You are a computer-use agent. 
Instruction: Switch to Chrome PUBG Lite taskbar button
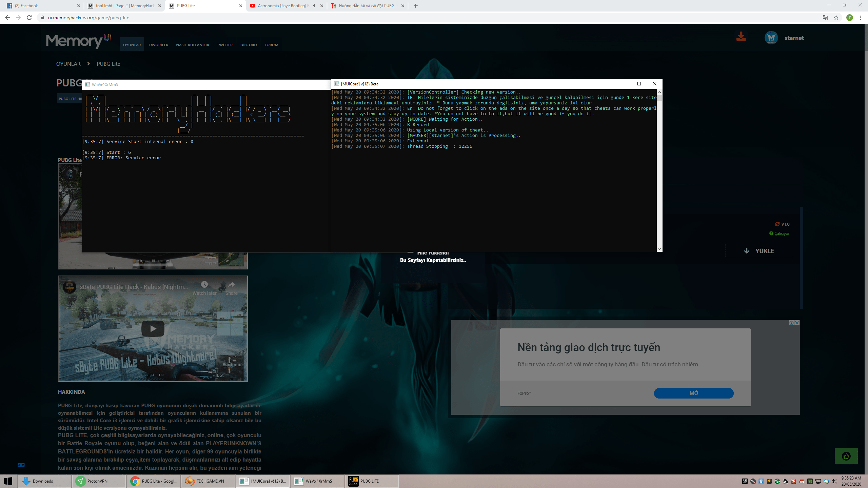pos(154,481)
